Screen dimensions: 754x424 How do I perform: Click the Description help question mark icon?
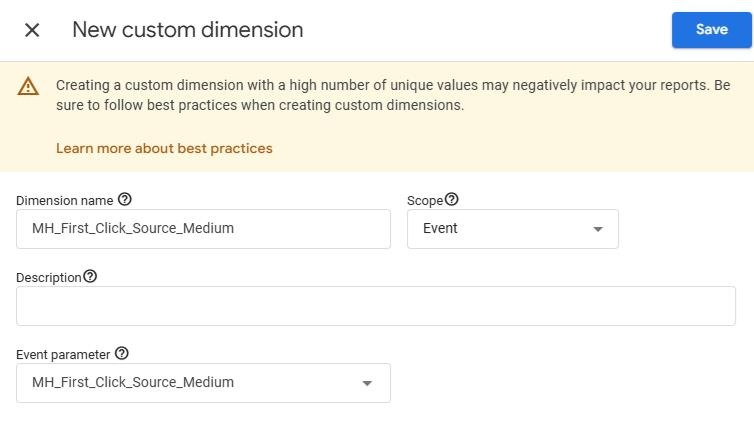point(90,277)
